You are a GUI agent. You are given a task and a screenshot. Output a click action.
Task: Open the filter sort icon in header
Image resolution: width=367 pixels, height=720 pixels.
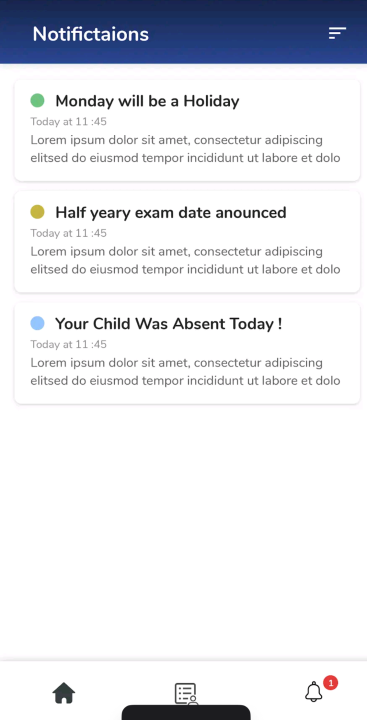[x=337, y=33]
